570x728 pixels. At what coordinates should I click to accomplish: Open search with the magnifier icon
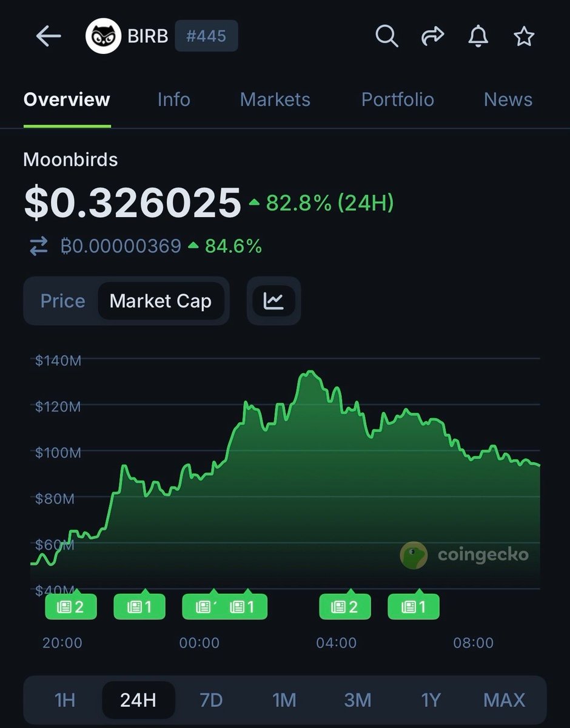(386, 37)
